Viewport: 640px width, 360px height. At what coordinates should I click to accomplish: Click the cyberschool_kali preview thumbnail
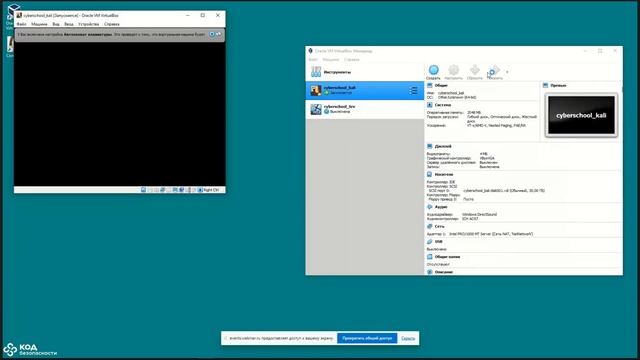(x=581, y=115)
